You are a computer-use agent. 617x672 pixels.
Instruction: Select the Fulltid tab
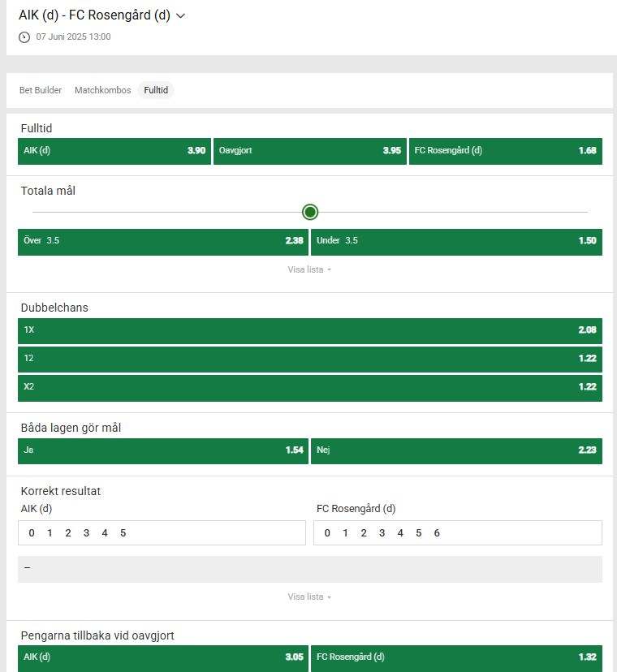[156, 90]
